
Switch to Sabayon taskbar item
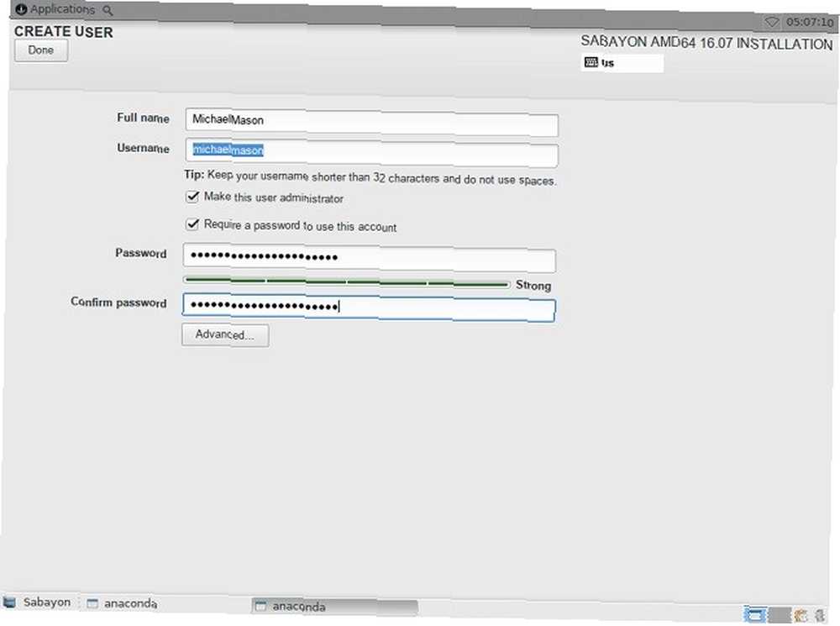(38, 602)
